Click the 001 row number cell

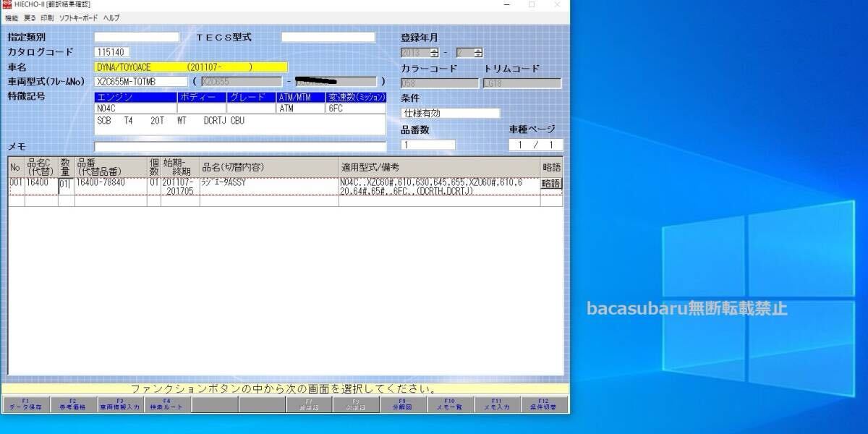point(16,187)
